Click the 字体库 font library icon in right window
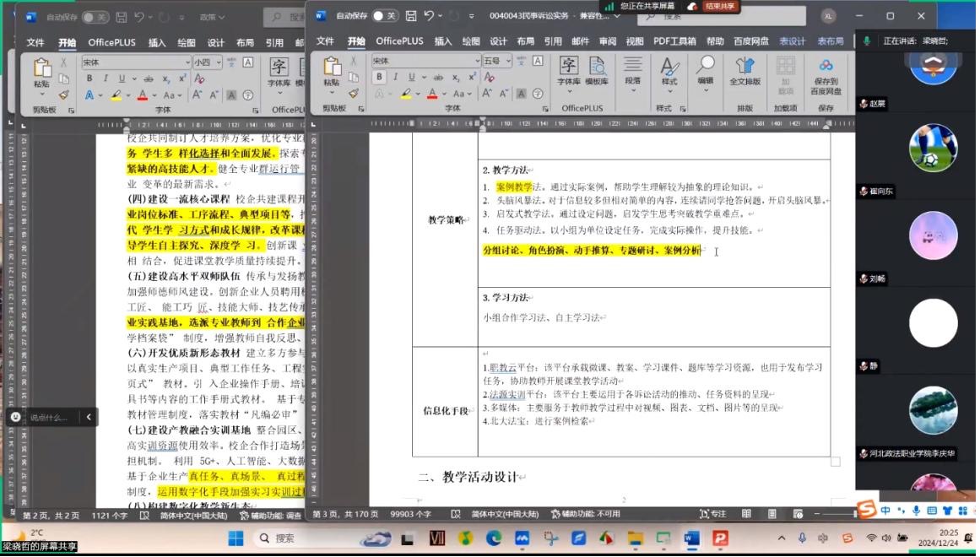This screenshot has height=557, width=980. pos(568,72)
